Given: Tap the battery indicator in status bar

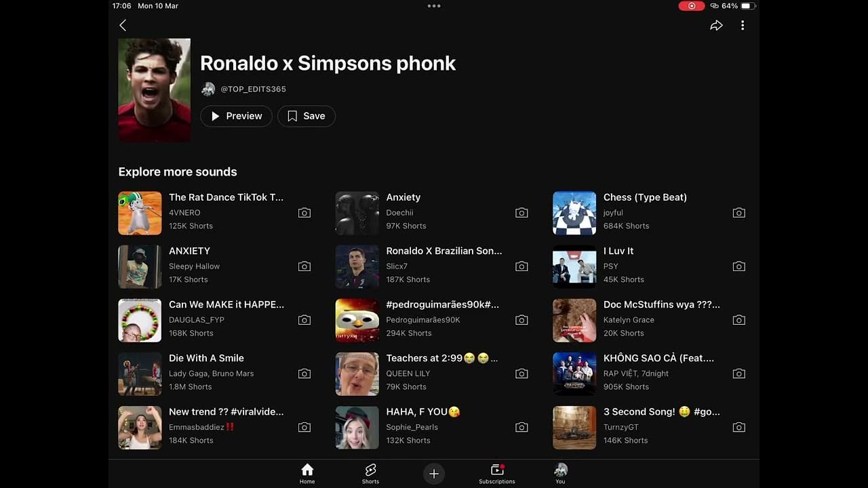Looking at the screenshot, I should (x=747, y=5).
